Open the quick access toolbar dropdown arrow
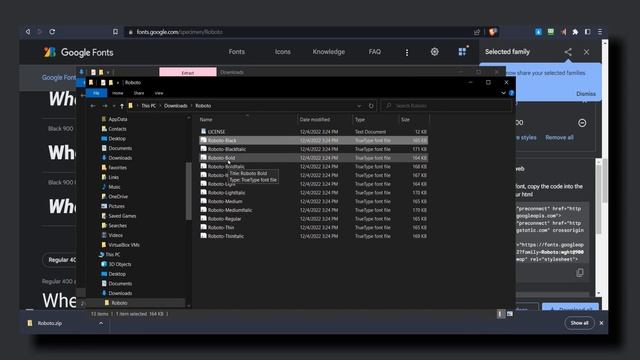This screenshot has height=360, width=640. pos(118,82)
